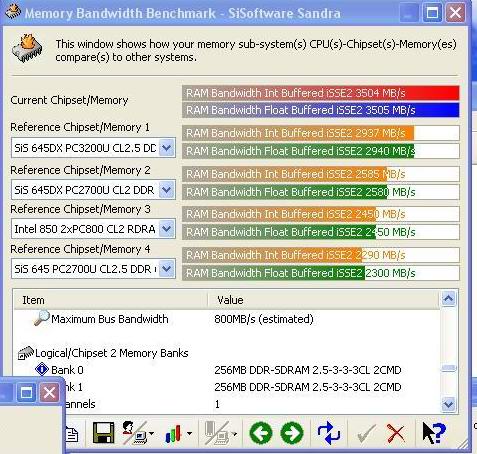Click the magnifier icon beside Maximum Bus Bandwidth
Image resolution: width=477 pixels, height=454 pixels.
pos(42,318)
